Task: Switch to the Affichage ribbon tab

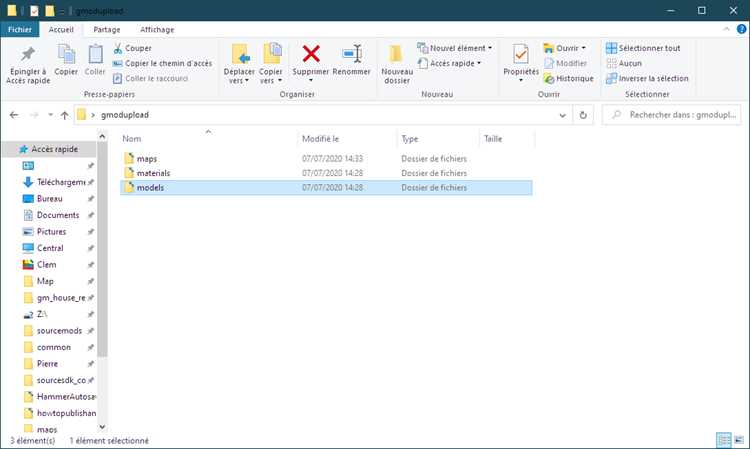Action: [157, 30]
